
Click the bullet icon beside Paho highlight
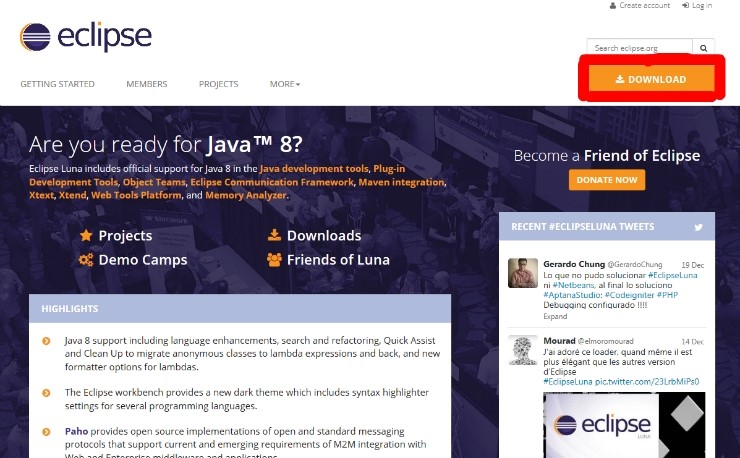(x=46, y=432)
